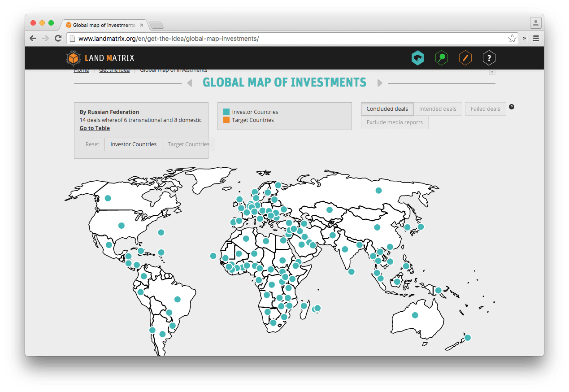
Task: Open the orange pencil hexagon icon
Action: point(465,58)
